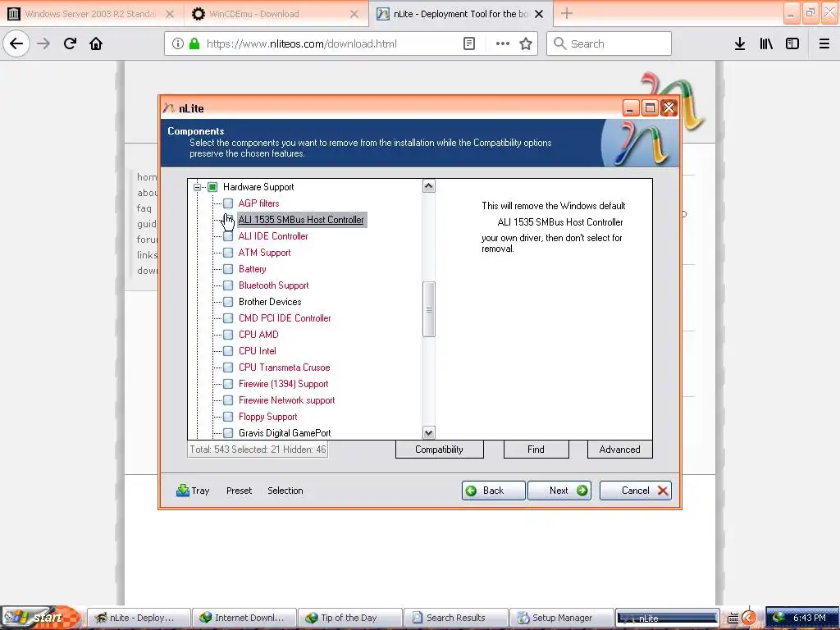This screenshot has width=840, height=630.
Task: Check the Battery checkbox
Action: point(228,269)
